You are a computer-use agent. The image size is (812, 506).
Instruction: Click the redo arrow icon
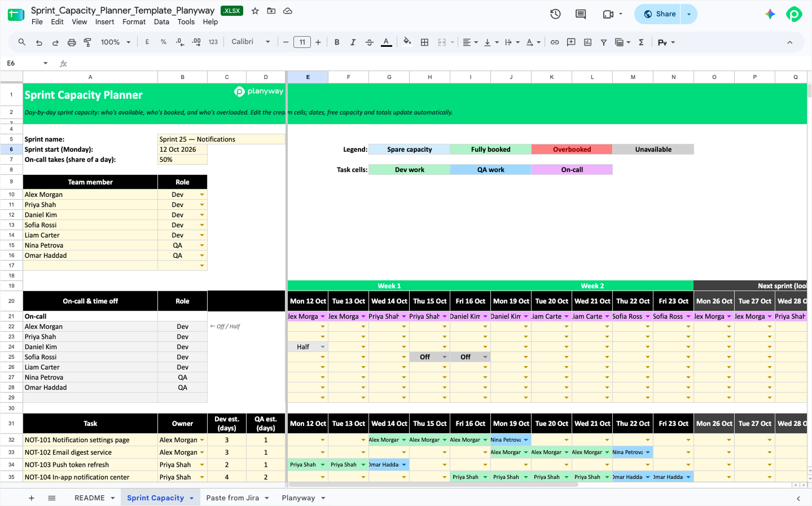(55, 42)
